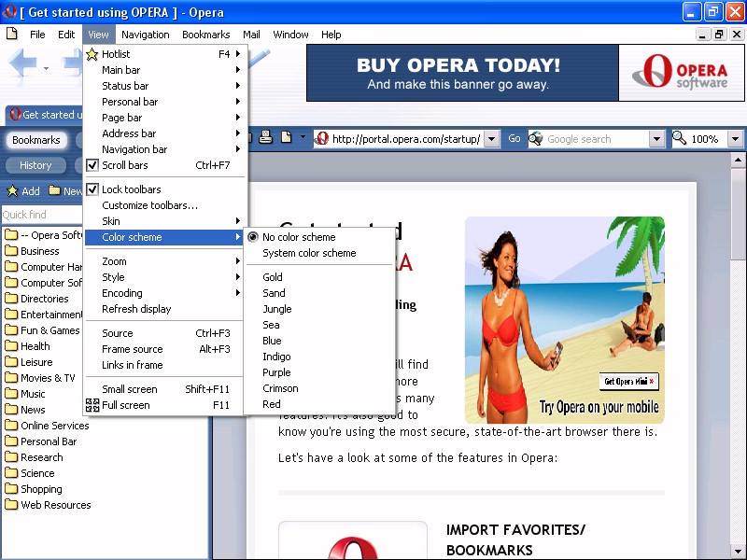This screenshot has height=560, width=747.
Task: Click the Get Opera Mini button in ad
Action: click(x=630, y=381)
